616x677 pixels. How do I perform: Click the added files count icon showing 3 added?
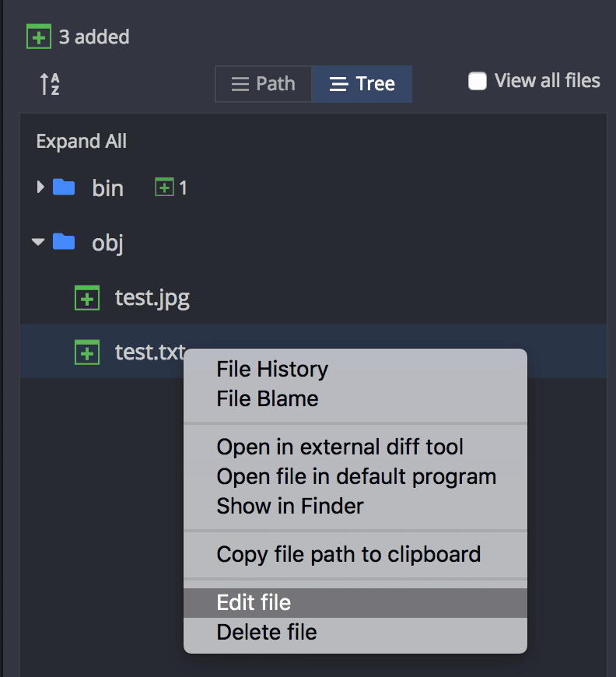coord(37,36)
